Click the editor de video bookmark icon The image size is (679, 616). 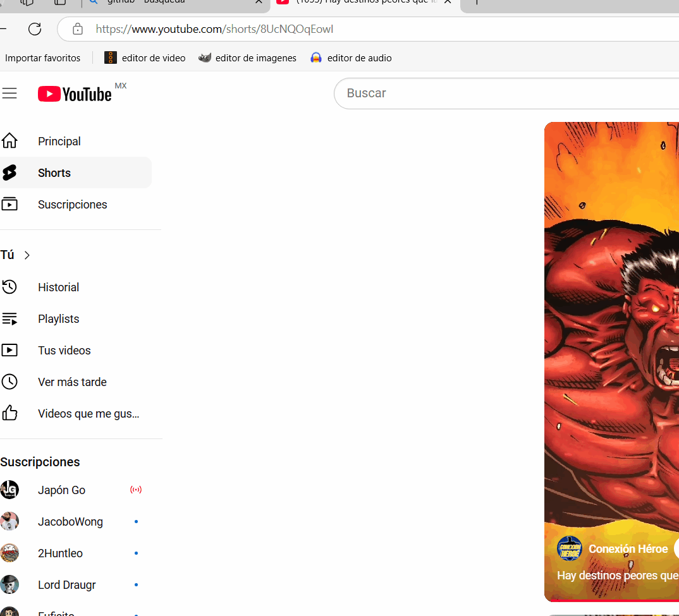coord(111,57)
